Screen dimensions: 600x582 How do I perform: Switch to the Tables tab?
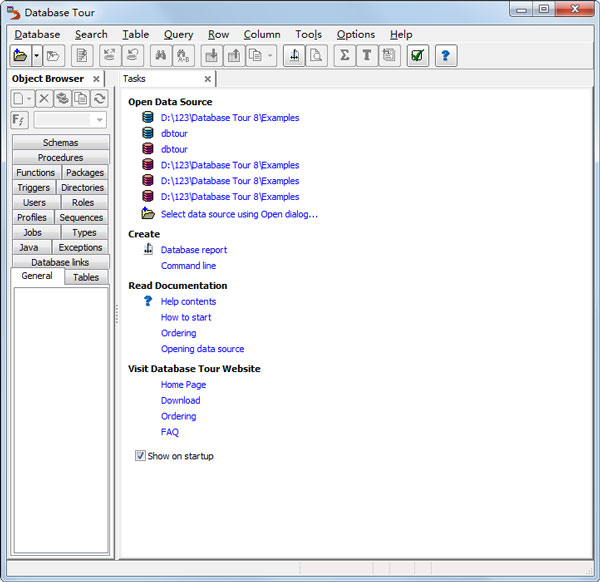[x=86, y=277]
